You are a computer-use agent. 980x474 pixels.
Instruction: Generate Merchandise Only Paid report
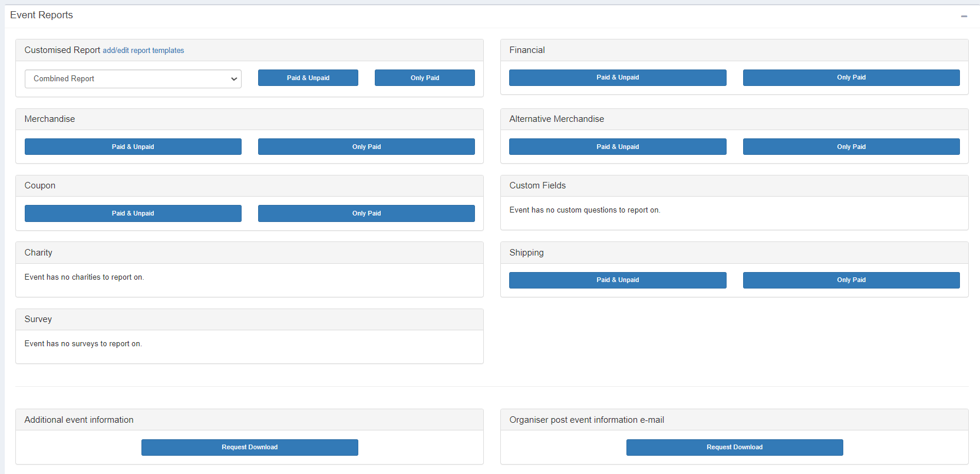pyautogui.click(x=367, y=147)
